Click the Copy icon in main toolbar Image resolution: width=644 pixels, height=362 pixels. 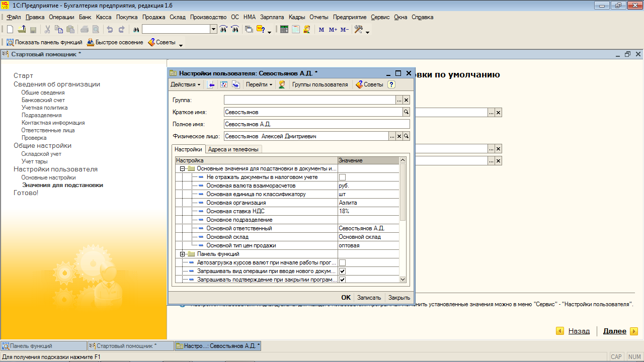pyautogui.click(x=59, y=30)
